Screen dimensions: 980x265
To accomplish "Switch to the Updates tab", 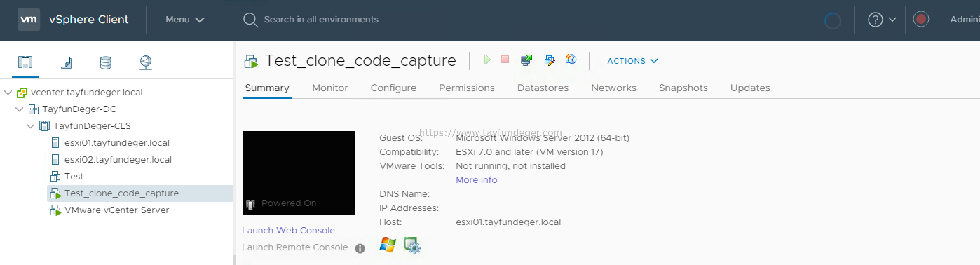I will (750, 88).
